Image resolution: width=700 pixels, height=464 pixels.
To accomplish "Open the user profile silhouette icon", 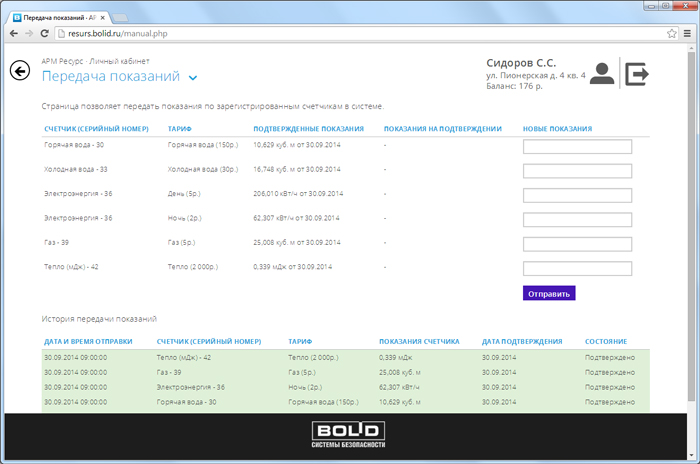I will click(x=602, y=73).
